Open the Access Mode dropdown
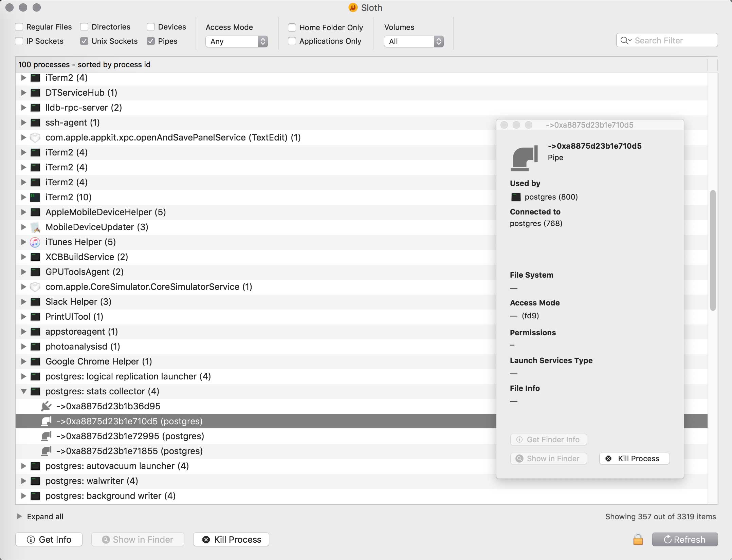 (x=237, y=41)
